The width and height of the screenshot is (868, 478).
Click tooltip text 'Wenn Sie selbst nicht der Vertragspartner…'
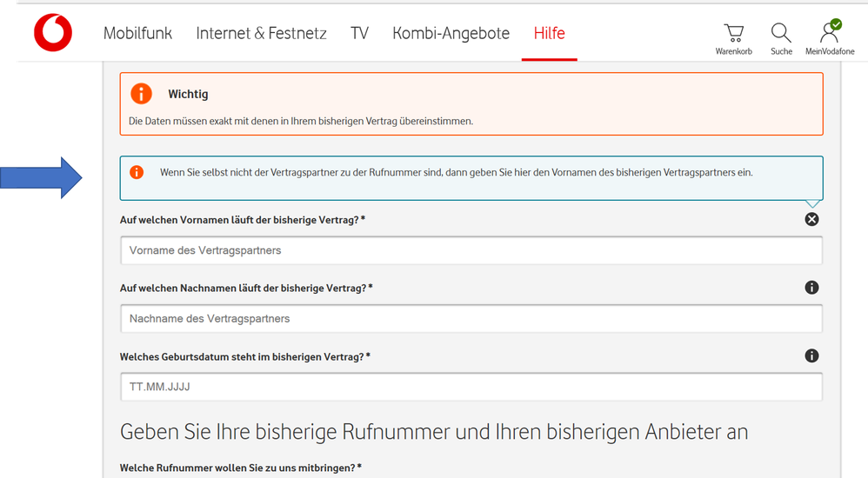pos(456,173)
